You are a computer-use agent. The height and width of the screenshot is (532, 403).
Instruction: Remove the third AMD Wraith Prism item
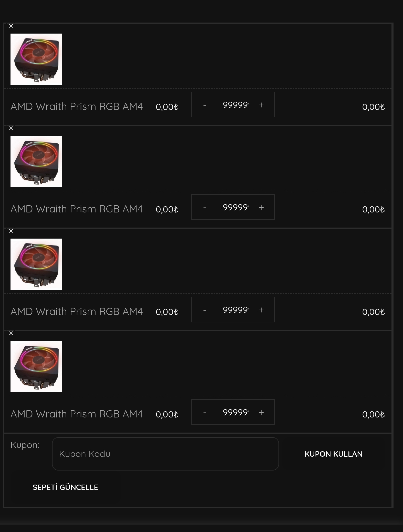click(x=11, y=231)
